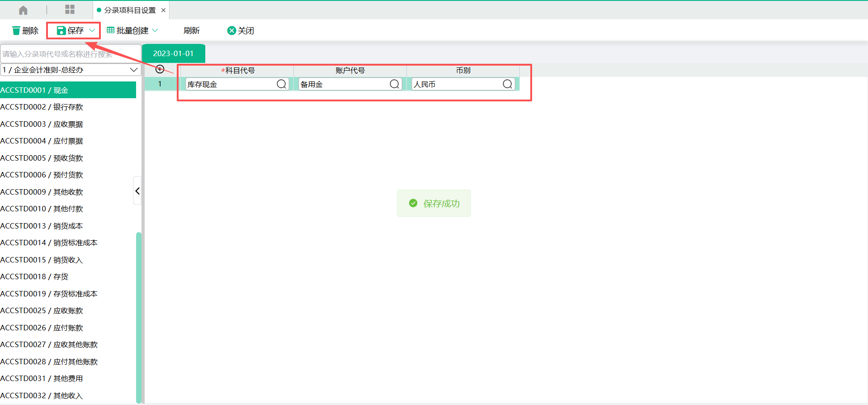
Task: Select ACCSTD0015 / 销货收入
Action: [x=68, y=260]
